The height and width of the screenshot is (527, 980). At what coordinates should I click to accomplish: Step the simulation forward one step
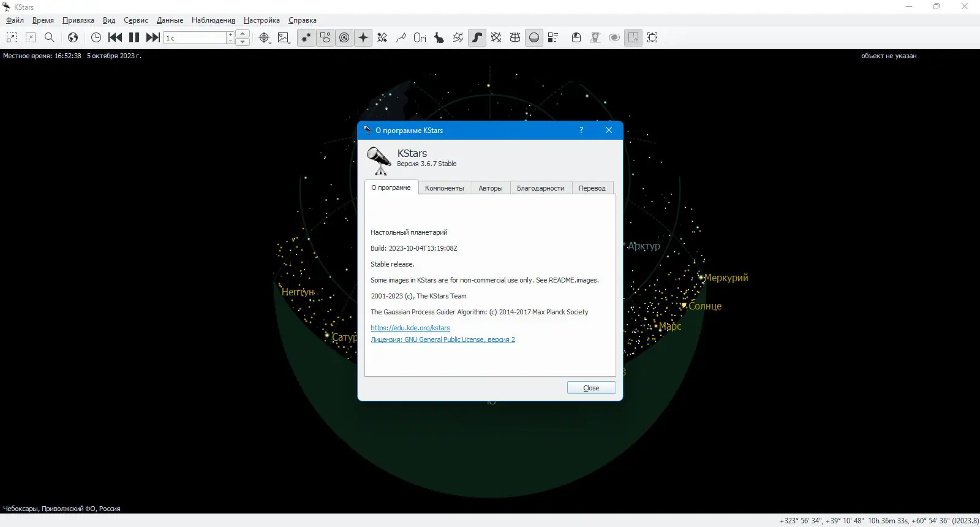point(153,37)
